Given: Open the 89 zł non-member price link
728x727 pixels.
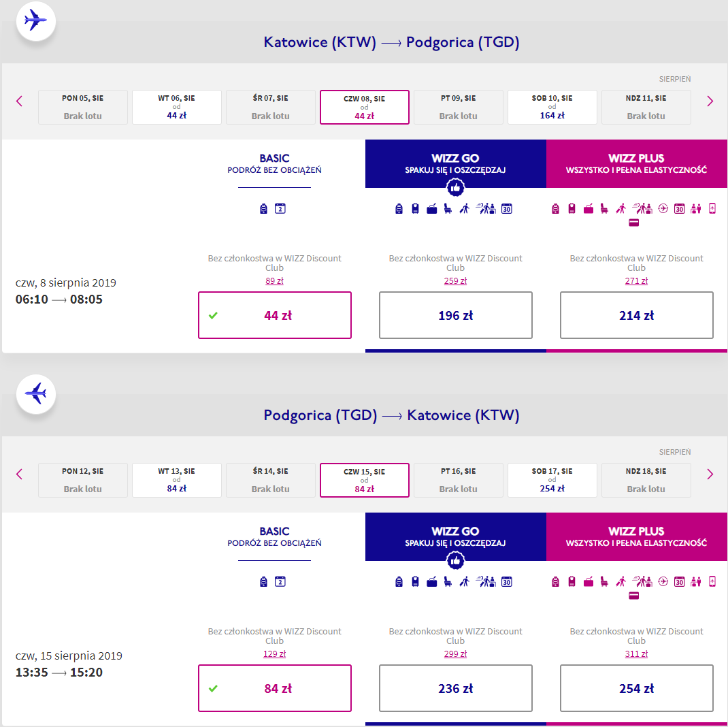Looking at the screenshot, I should click(x=274, y=281).
